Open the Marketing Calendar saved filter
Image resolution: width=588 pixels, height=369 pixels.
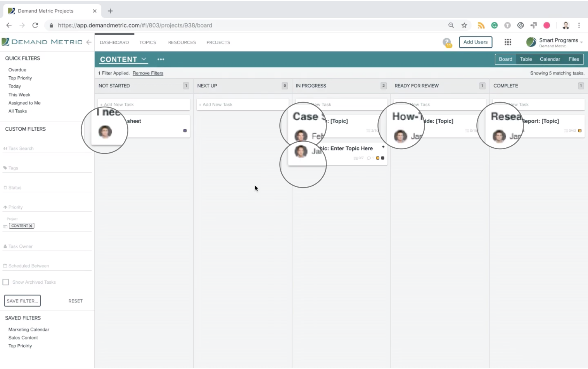pos(29,330)
